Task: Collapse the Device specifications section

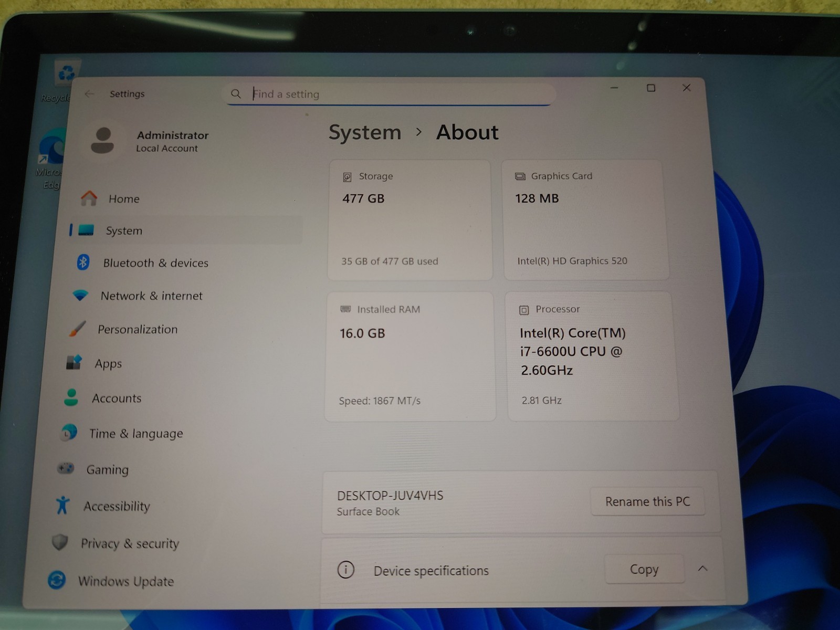Action: coord(702,569)
